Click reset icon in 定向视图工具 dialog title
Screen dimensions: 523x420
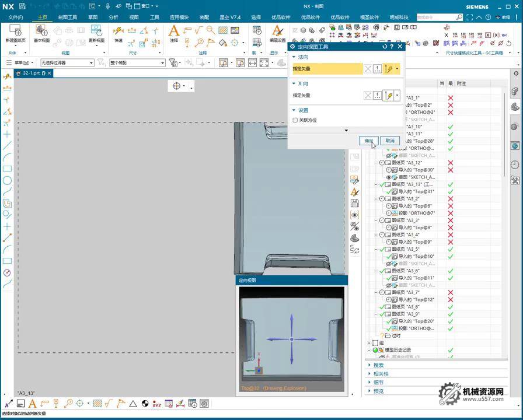point(385,46)
